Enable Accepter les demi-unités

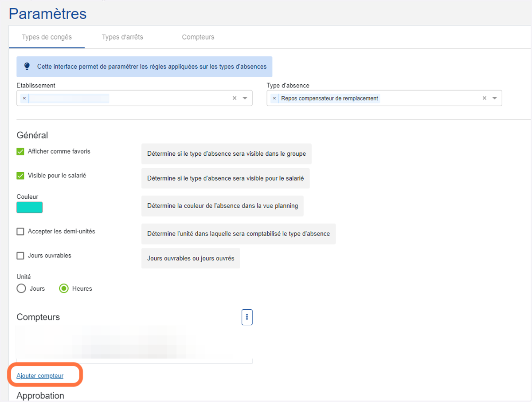click(20, 232)
